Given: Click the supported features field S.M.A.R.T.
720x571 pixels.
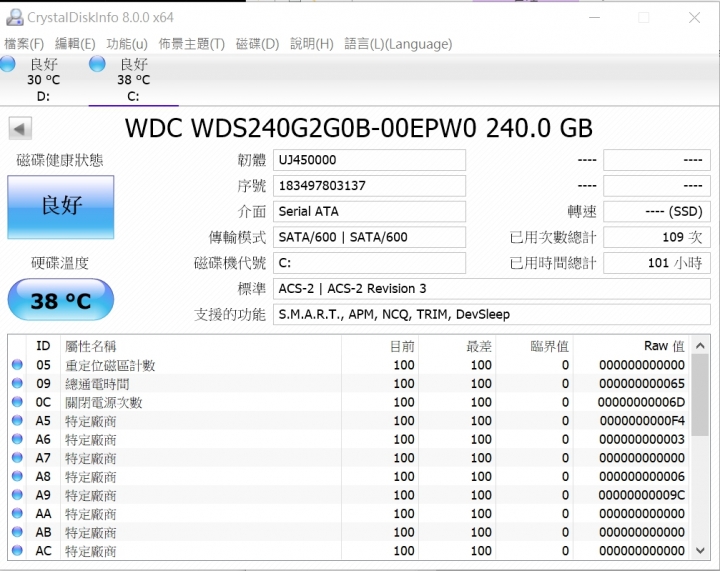Looking at the screenshot, I should click(492, 314).
